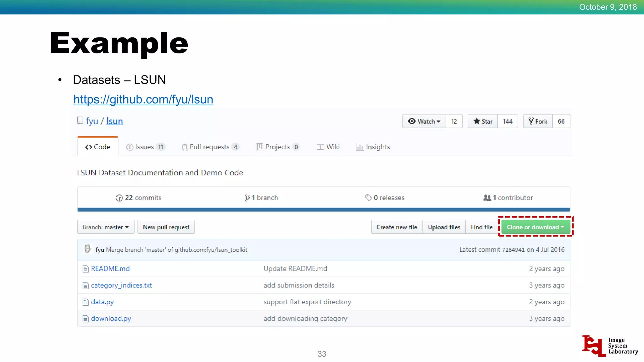View the 22 commits history
The width and height of the screenshot is (644, 362).
tap(138, 198)
